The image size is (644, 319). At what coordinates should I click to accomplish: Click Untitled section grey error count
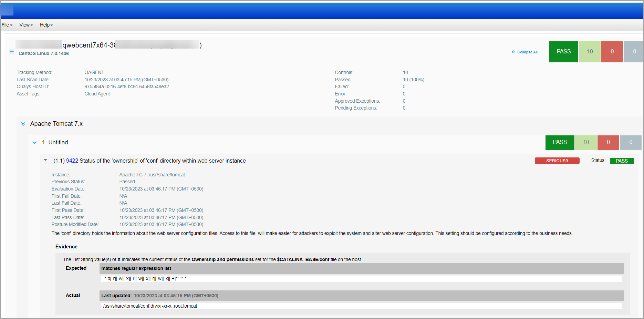[631, 142]
